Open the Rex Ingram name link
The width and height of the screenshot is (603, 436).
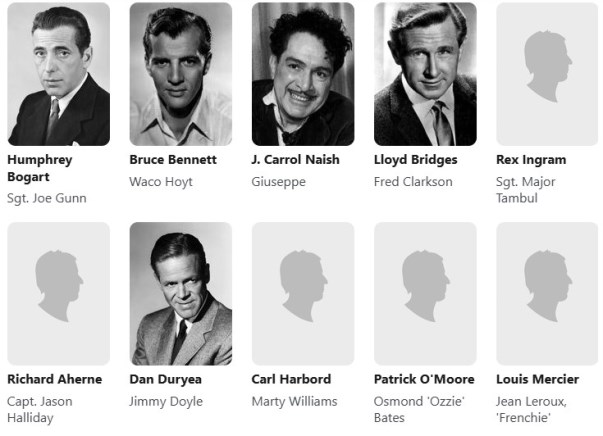(531, 160)
